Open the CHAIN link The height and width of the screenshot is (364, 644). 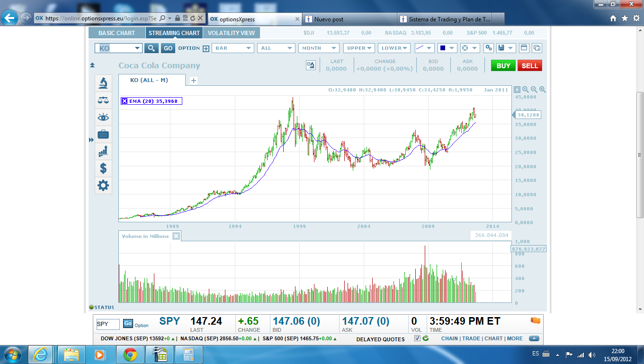(449, 338)
